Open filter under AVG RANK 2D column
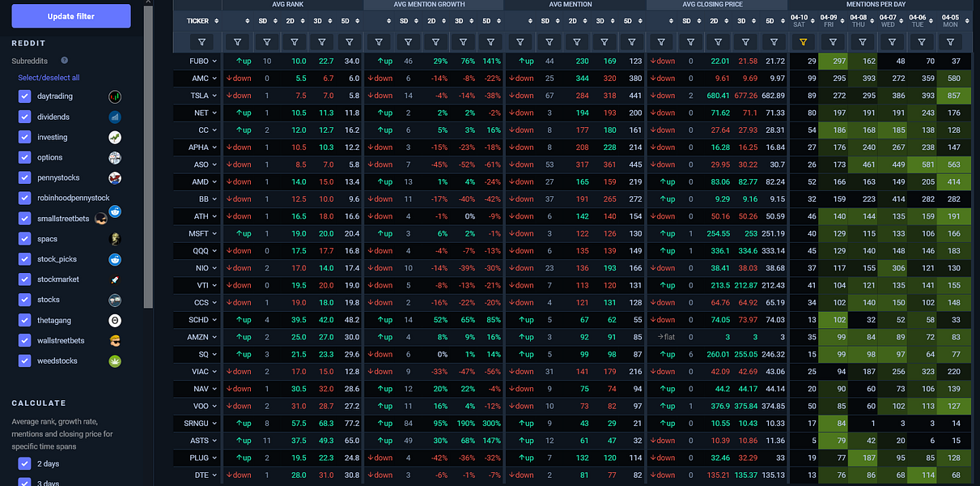The image size is (980, 486). pyautogui.click(x=295, y=41)
